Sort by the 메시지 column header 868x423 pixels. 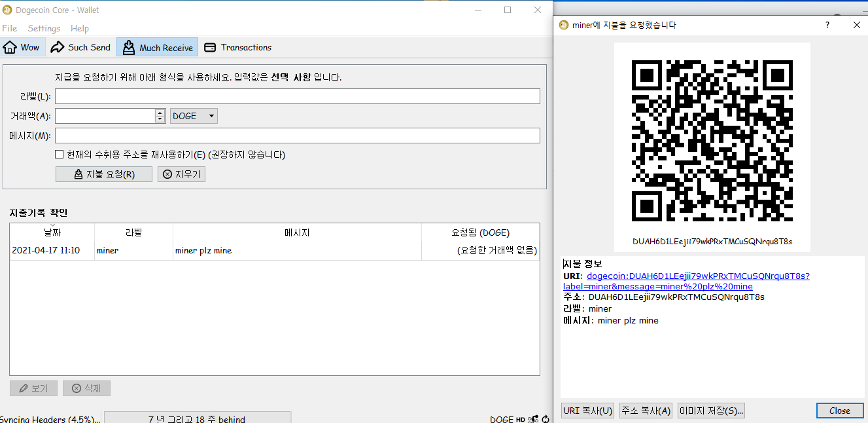(x=297, y=232)
